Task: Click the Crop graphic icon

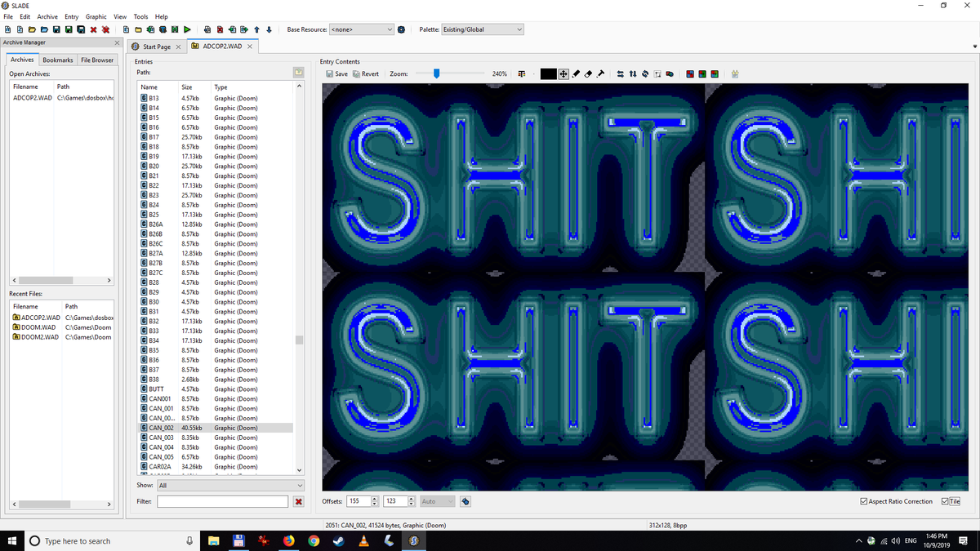Action: tap(657, 73)
